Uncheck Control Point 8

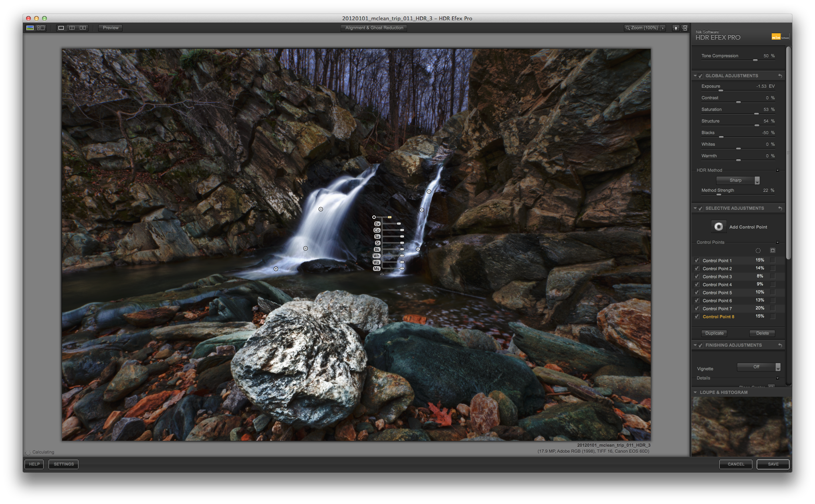[x=697, y=316]
